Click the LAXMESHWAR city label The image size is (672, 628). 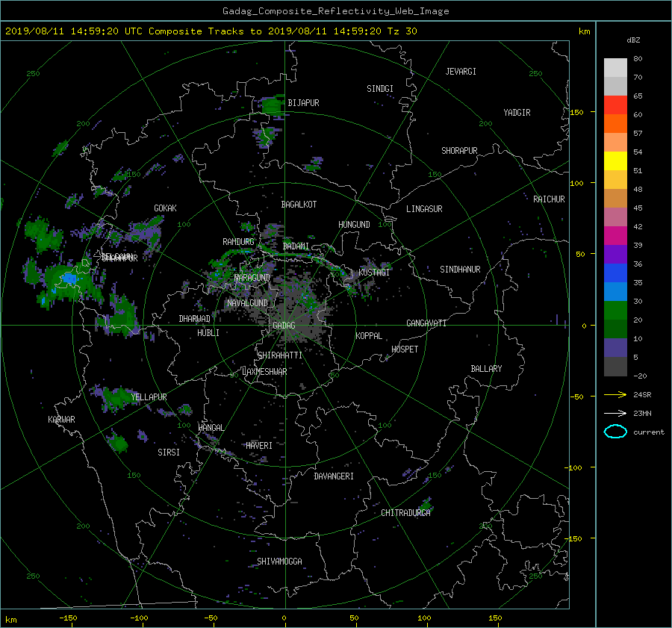[264, 372]
